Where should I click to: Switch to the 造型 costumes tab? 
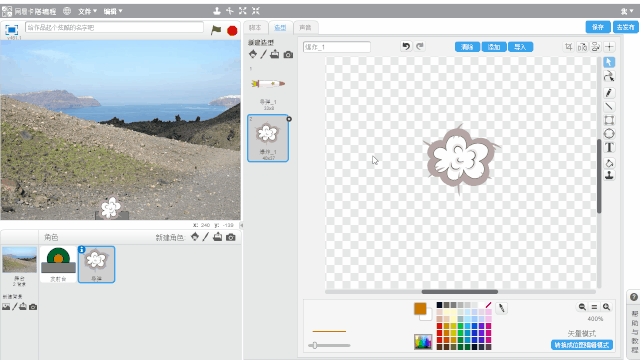point(280,27)
